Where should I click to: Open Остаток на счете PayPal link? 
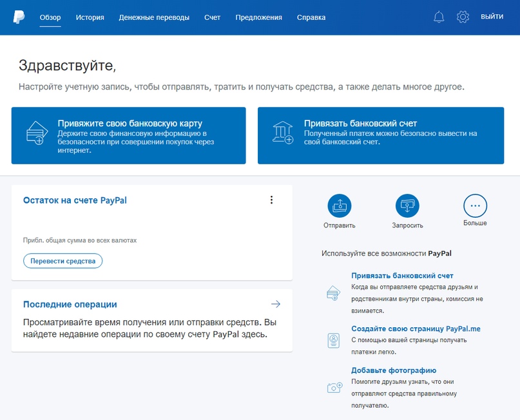coord(75,200)
